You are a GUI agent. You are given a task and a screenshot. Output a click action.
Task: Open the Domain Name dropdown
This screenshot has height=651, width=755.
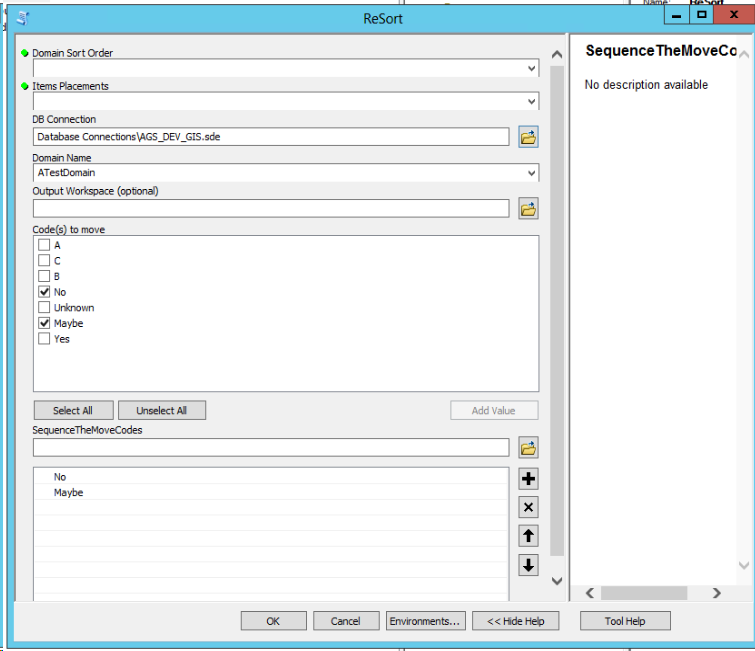pyautogui.click(x=531, y=173)
